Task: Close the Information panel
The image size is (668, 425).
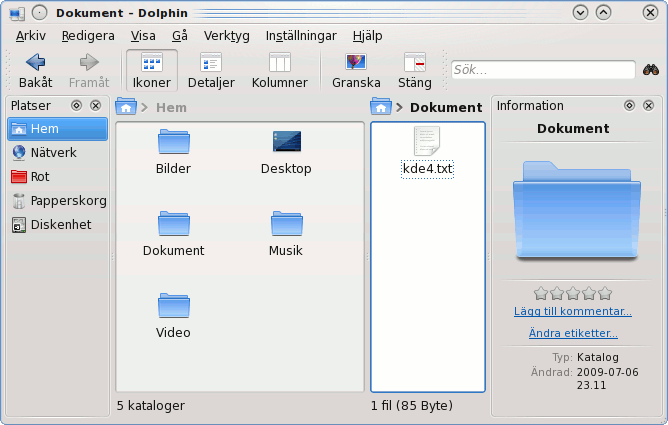Action: coord(648,105)
